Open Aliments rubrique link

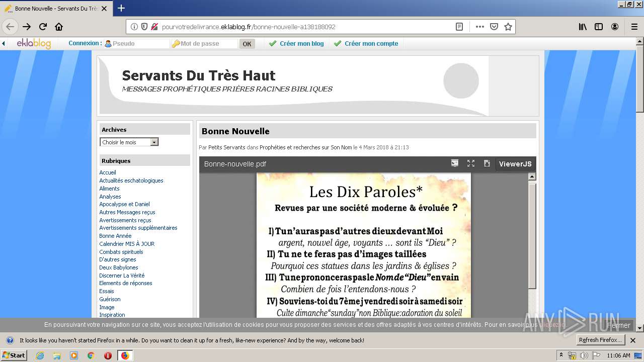(109, 189)
